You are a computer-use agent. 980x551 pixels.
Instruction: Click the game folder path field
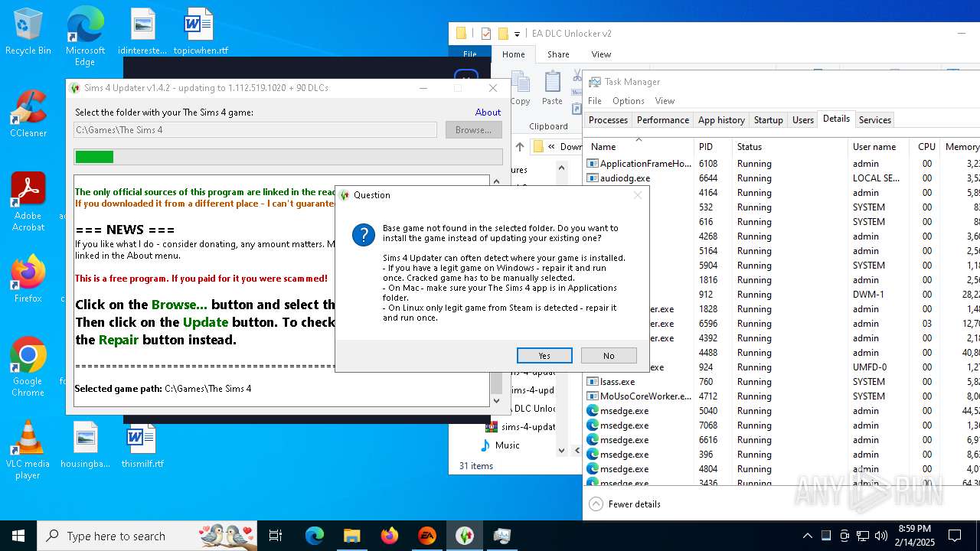click(255, 130)
